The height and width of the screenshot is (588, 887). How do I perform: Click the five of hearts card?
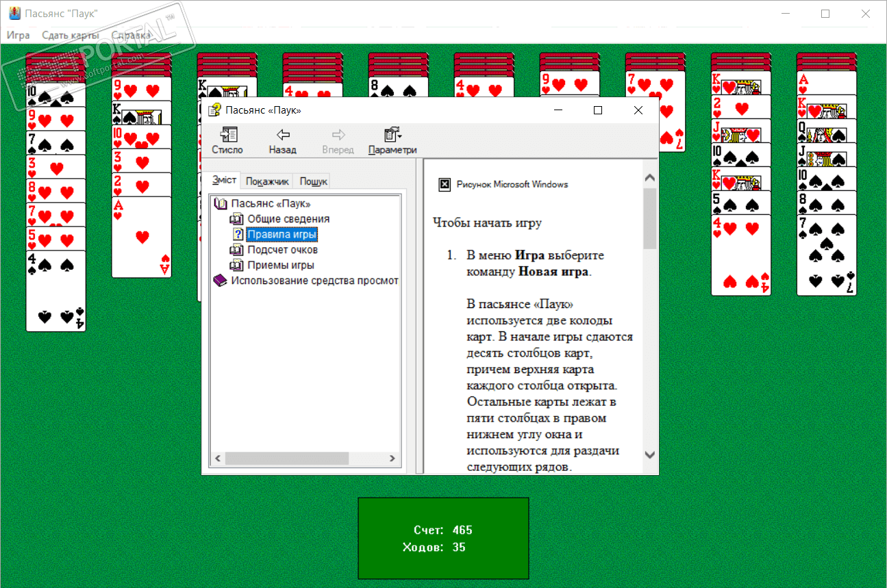[56, 239]
